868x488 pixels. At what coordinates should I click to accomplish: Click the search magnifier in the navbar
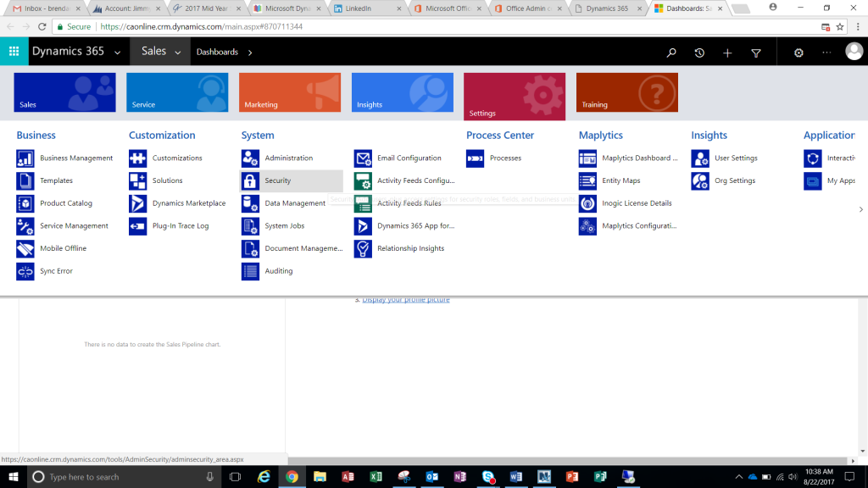click(x=671, y=53)
